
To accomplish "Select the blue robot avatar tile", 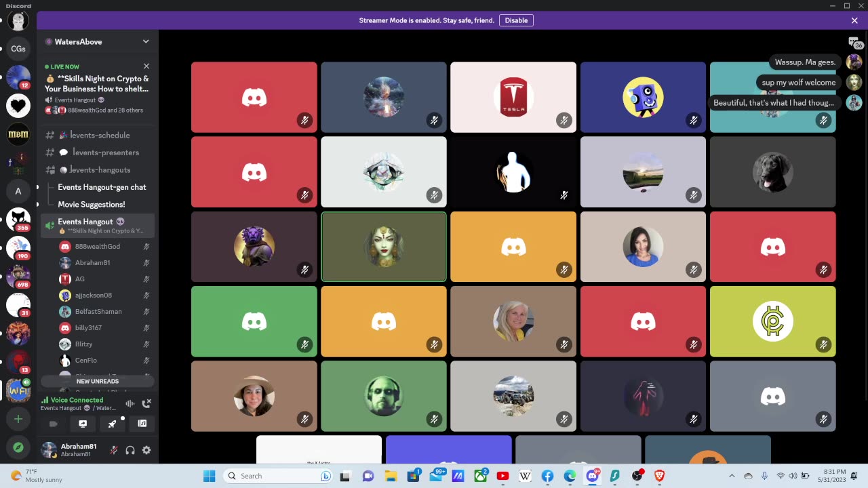I will pyautogui.click(x=643, y=97).
